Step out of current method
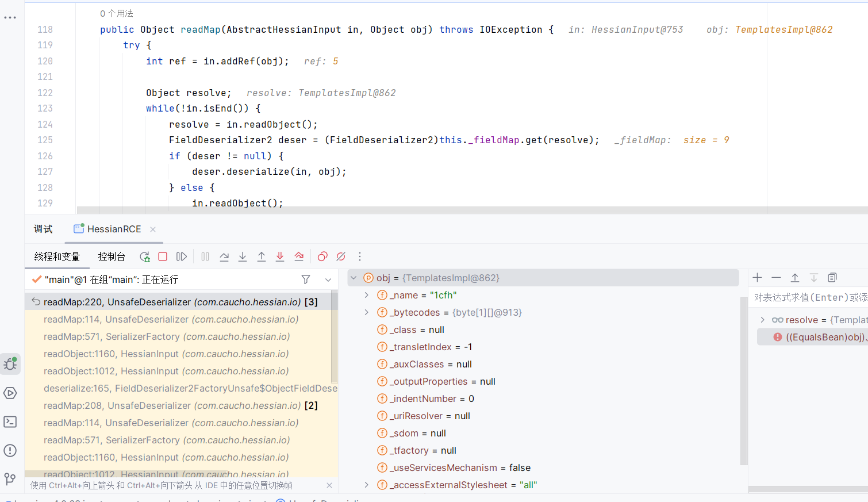Image resolution: width=868 pixels, height=502 pixels. 262,256
